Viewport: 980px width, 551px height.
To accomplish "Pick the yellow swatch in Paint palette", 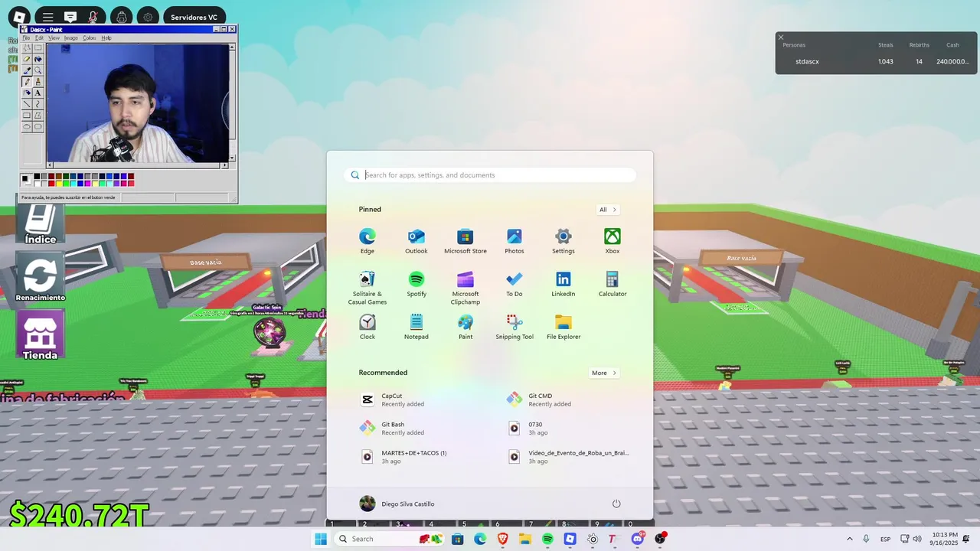I will tap(59, 183).
